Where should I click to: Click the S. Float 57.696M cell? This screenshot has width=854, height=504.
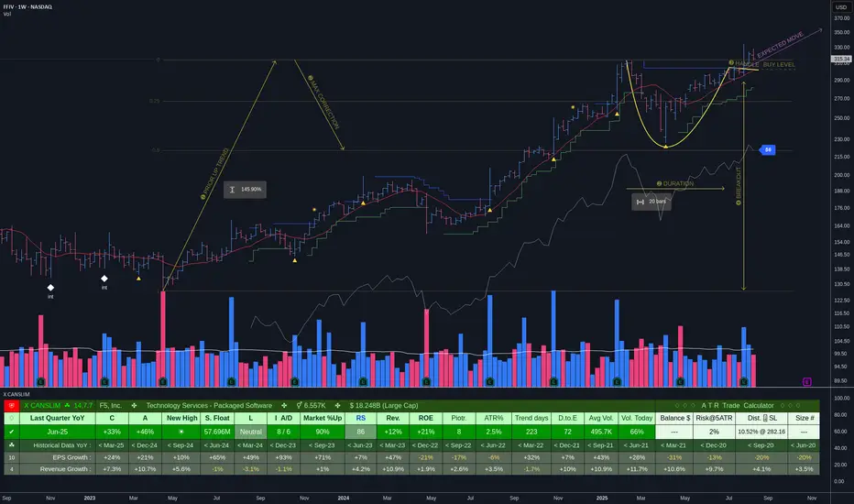click(x=217, y=432)
